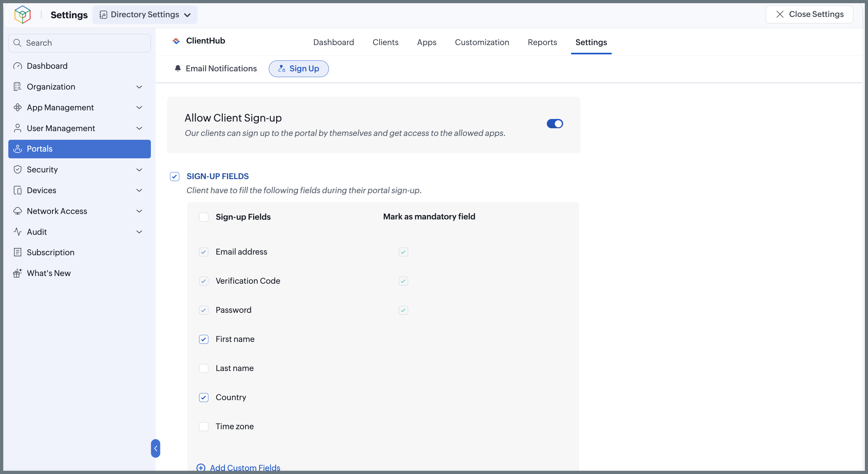Click the plus icon beside Add Custom Fields
The width and height of the screenshot is (868, 474).
pyautogui.click(x=201, y=468)
